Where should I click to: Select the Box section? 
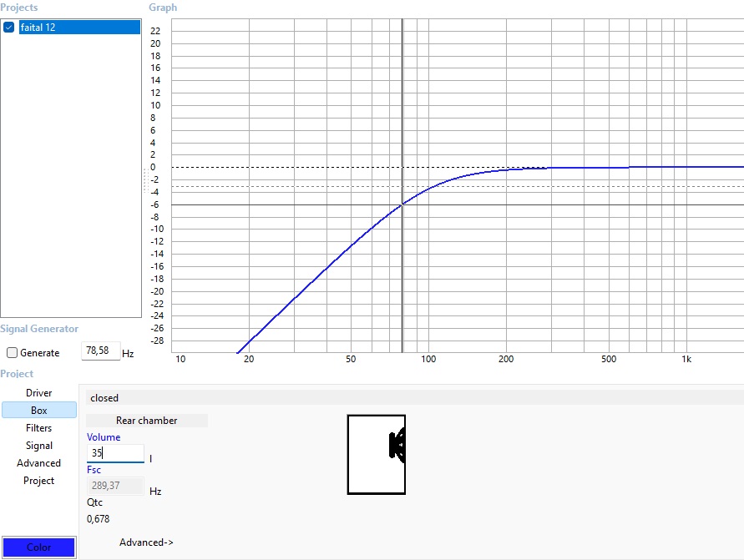click(x=39, y=411)
